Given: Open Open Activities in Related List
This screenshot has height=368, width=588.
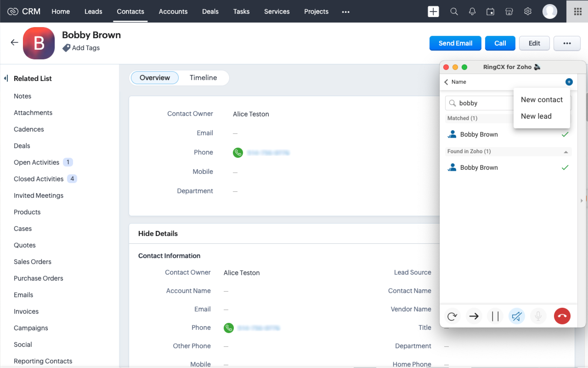Looking at the screenshot, I should pos(37,162).
